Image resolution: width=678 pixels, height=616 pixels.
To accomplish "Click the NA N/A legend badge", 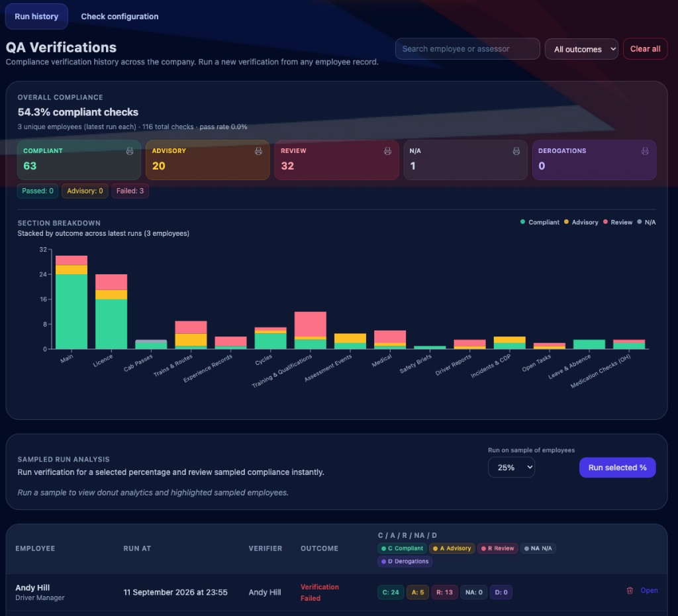I will tap(538, 548).
